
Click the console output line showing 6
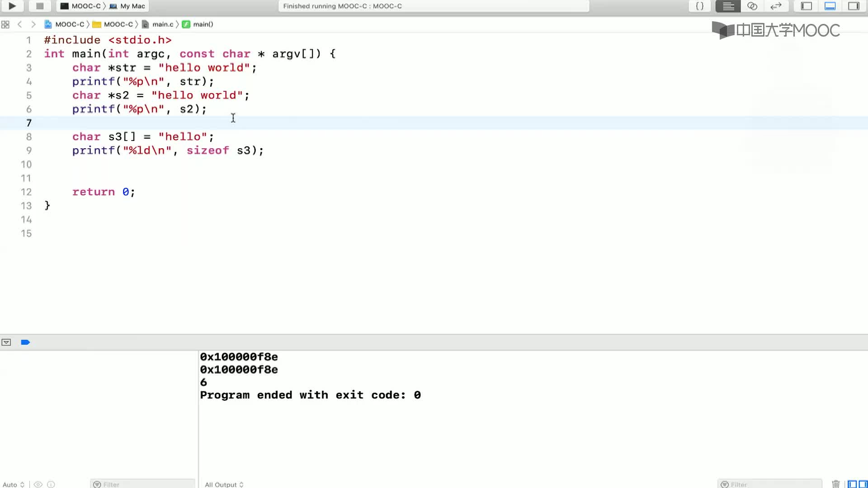[203, 383]
